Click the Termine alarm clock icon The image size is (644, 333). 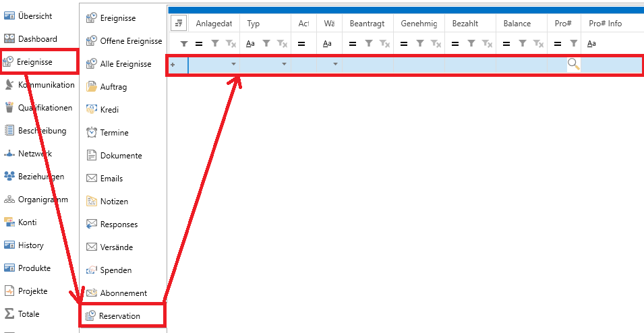92,133
